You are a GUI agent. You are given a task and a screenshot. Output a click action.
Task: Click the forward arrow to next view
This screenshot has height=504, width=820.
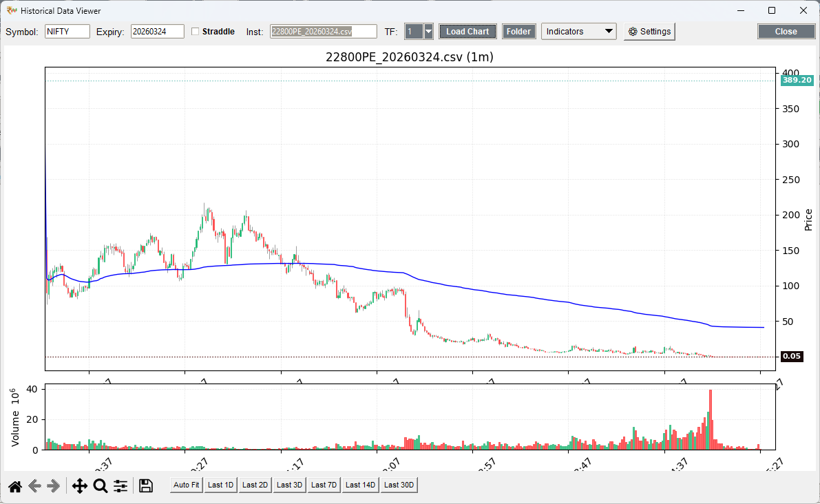[53, 486]
